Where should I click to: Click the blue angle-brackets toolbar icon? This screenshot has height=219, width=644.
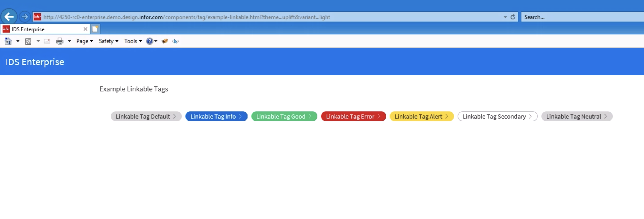(x=175, y=41)
